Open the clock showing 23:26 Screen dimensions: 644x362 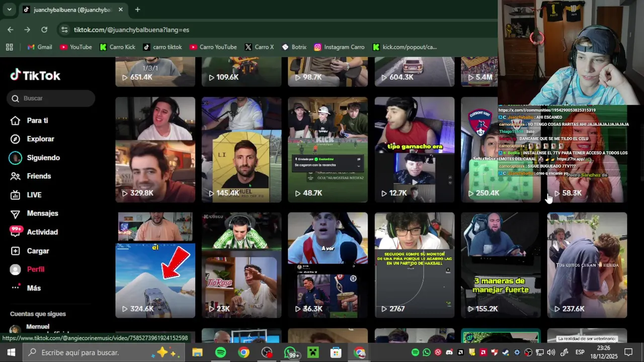click(604, 352)
